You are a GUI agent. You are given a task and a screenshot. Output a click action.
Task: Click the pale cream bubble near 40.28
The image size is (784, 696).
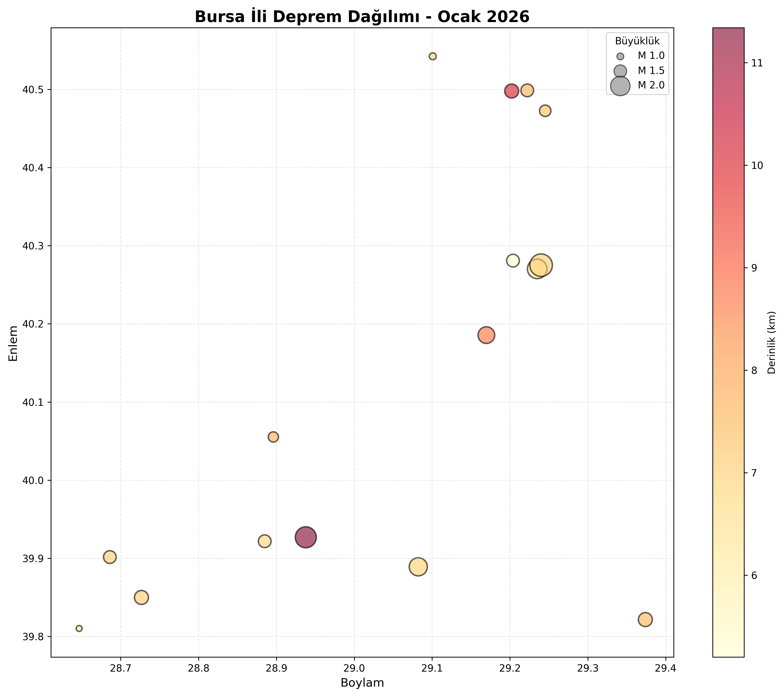coord(513,261)
